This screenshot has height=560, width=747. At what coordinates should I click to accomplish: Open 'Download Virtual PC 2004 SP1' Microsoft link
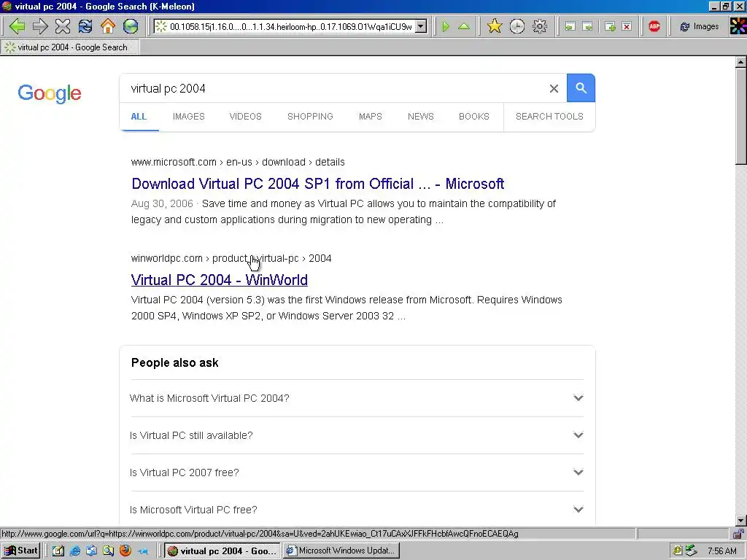click(x=318, y=184)
